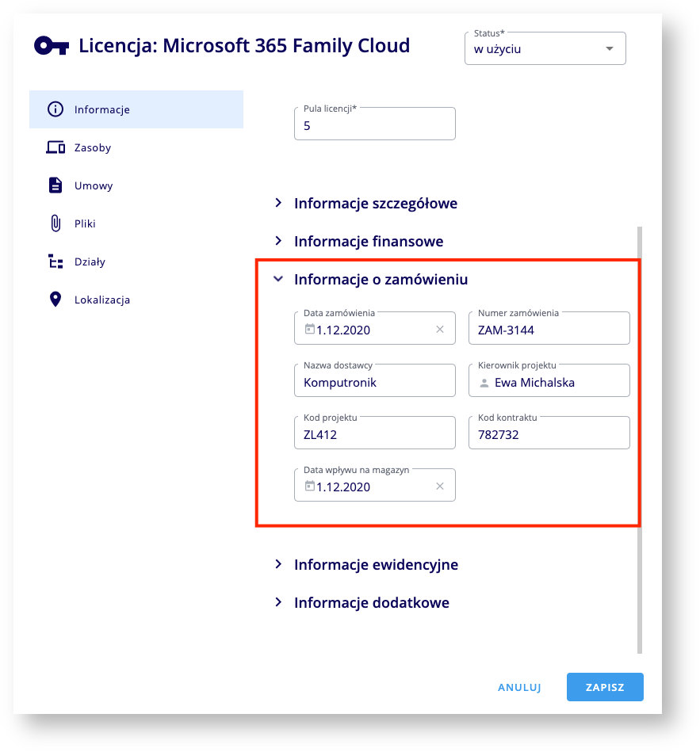The height and width of the screenshot is (752, 700).
Task: Click the ZAPISZ button
Action: click(x=605, y=687)
